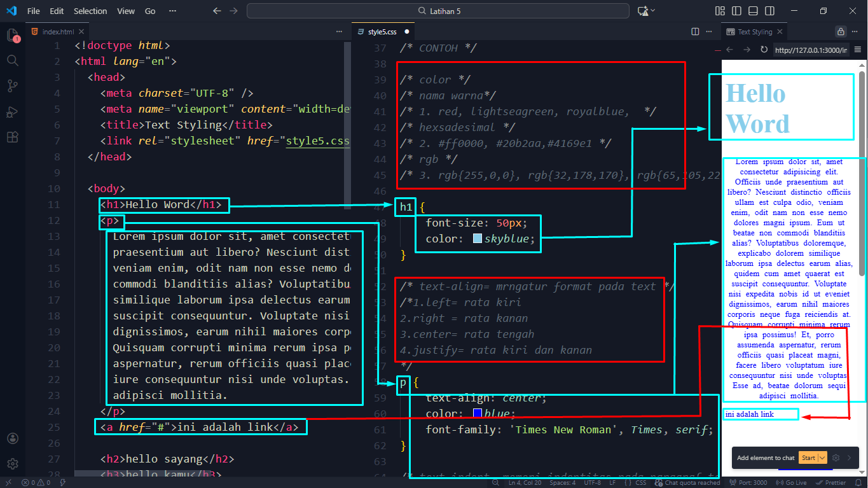This screenshot has height=488, width=868.
Task: Split the style5.css editor to the right
Action: point(695,31)
